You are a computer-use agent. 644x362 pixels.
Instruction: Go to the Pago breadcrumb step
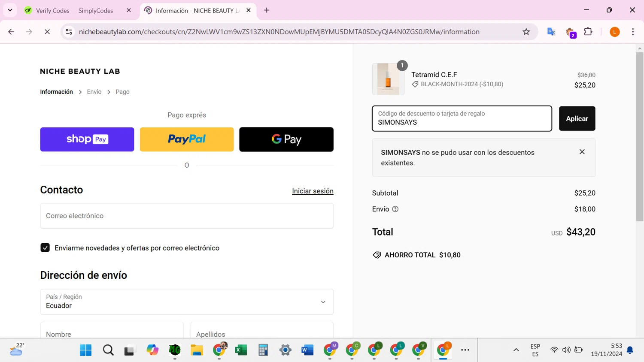click(x=122, y=92)
